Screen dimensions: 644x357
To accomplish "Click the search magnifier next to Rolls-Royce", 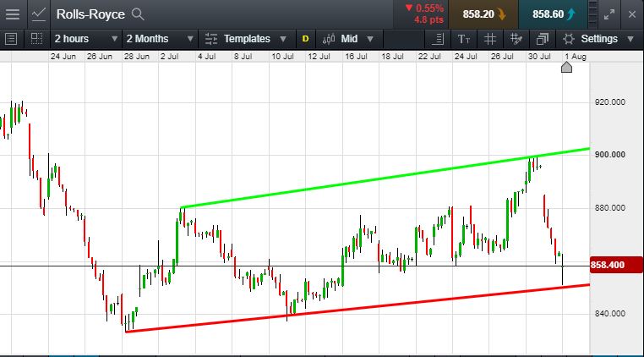I will [x=138, y=14].
